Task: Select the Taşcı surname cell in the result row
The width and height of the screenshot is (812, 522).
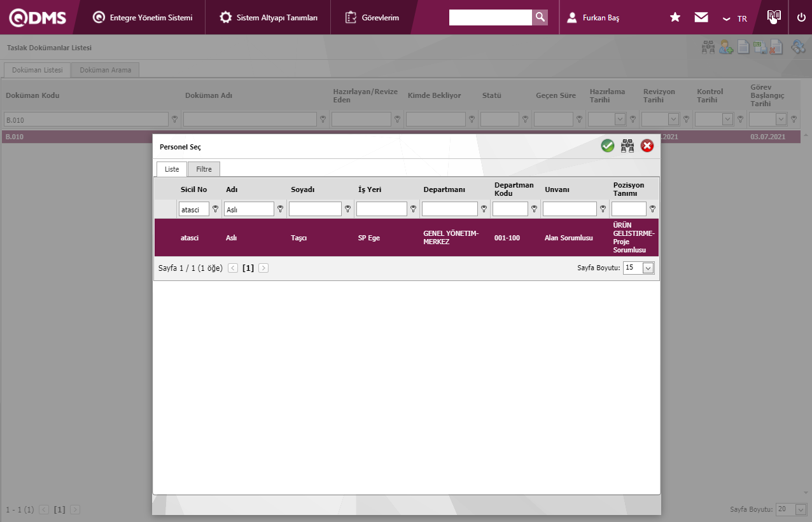Action: 299,238
